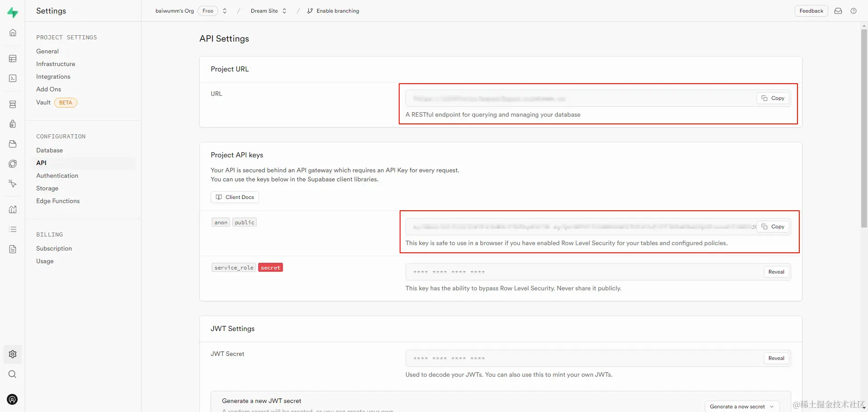868x412 pixels.
Task: Click the Enable branching icon
Action: click(310, 11)
